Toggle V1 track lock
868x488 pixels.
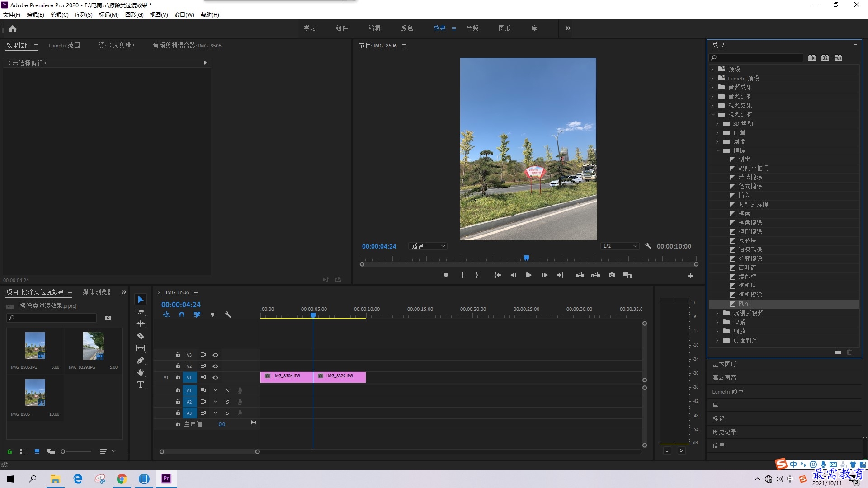tap(178, 377)
